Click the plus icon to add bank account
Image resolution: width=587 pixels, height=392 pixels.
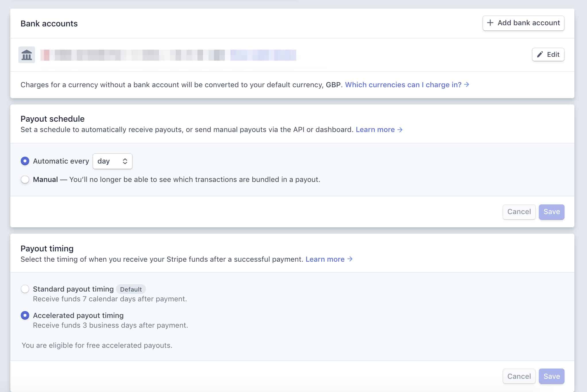pyautogui.click(x=490, y=23)
